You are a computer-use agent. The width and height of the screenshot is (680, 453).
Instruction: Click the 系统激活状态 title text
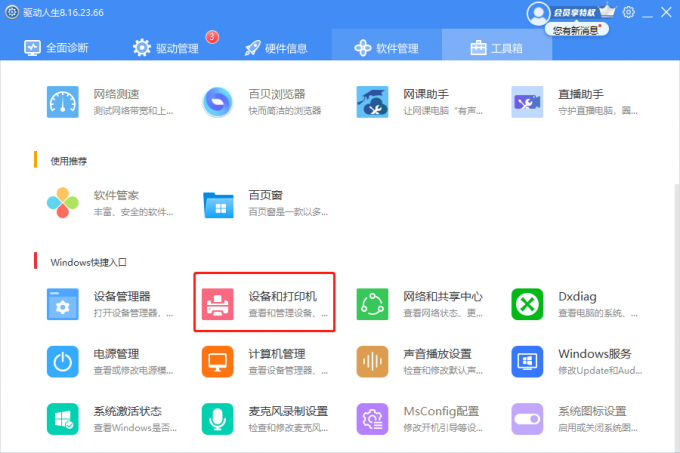coord(128,411)
